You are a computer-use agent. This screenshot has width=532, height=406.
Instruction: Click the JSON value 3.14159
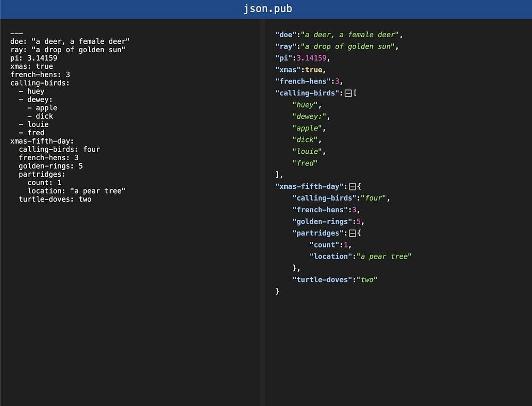pos(311,58)
